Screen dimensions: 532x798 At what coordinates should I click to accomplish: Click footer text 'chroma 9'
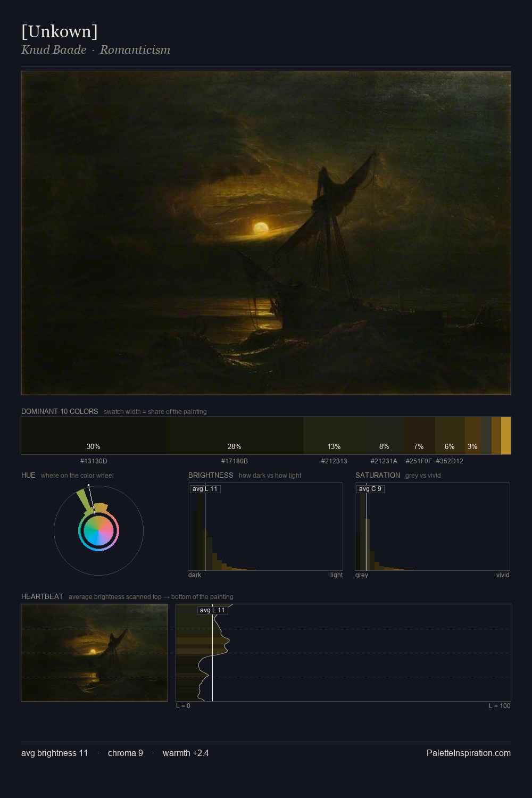click(x=126, y=753)
